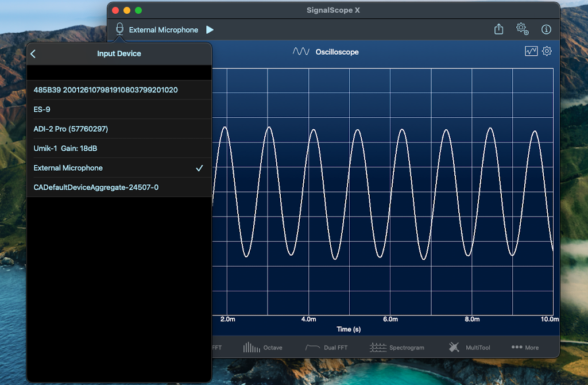Open the Oscilloscope settings gear
The image size is (588, 385).
click(547, 51)
